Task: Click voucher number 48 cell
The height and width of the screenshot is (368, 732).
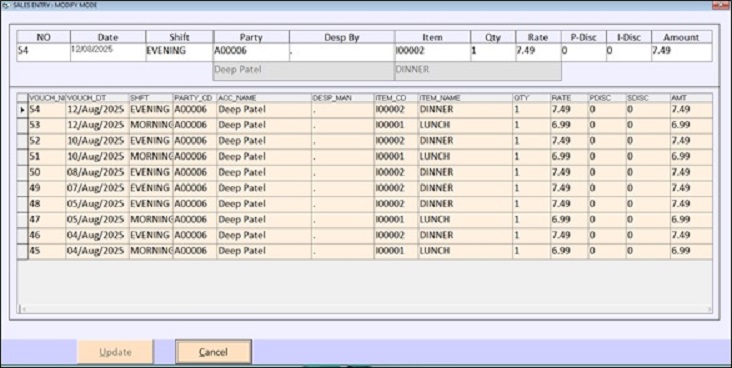Action: [x=47, y=204]
